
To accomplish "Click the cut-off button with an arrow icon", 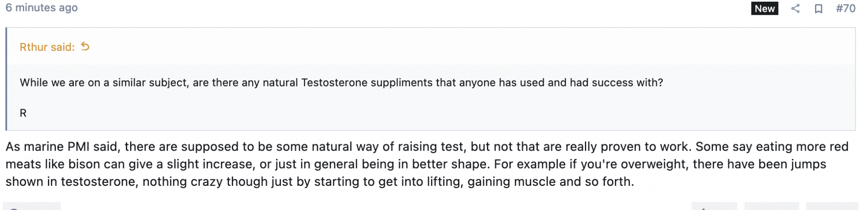I will click(x=714, y=207).
